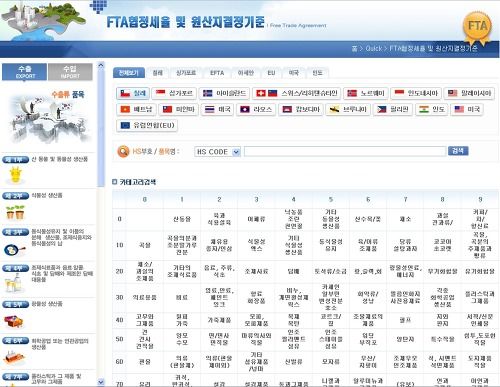Select category cell 무기화합물
500x387 pixels.
click(x=442, y=271)
